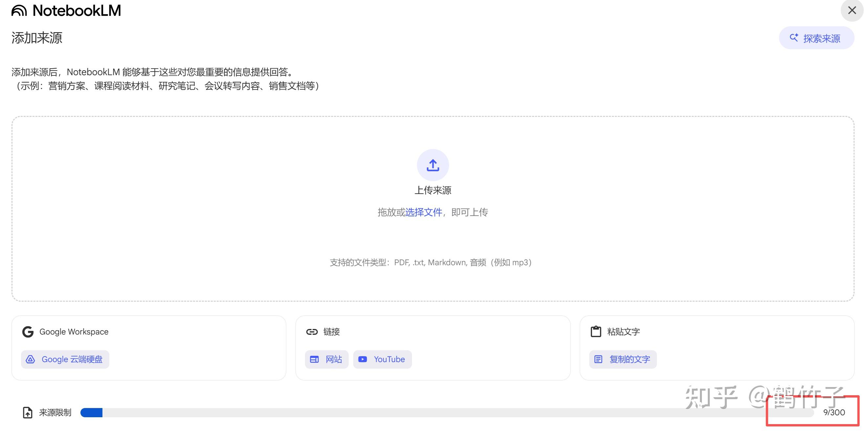Screen dimensions: 868x432
Task: Close the add source dialog
Action: tap(852, 11)
